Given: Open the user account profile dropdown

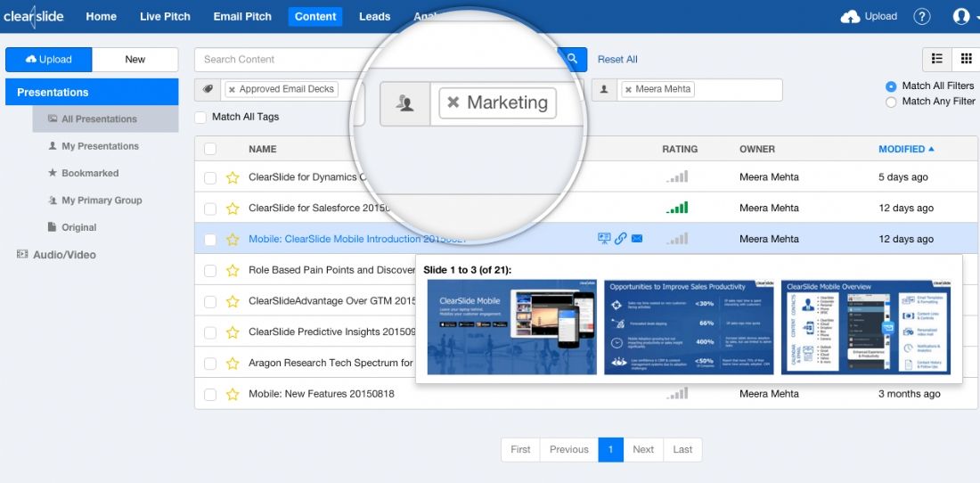Looking at the screenshot, I should pos(965,17).
